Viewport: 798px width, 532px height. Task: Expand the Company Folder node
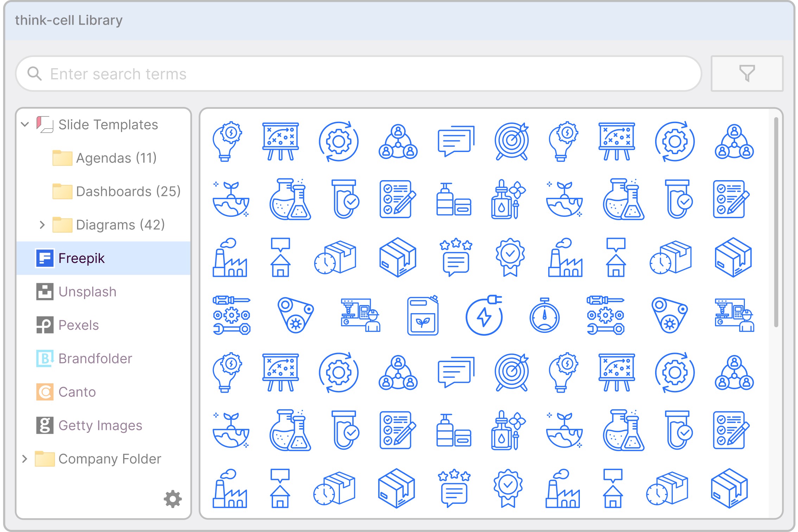coord(25,459)
